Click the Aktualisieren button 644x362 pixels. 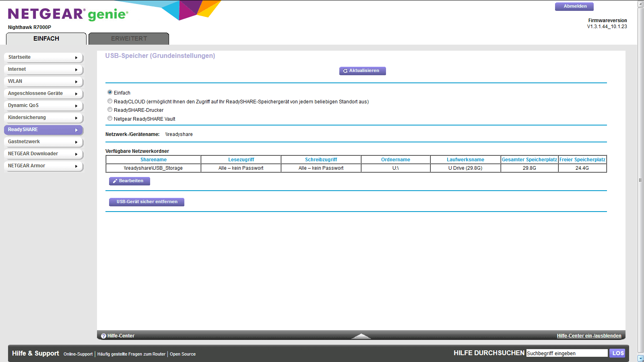click(363, 71)
